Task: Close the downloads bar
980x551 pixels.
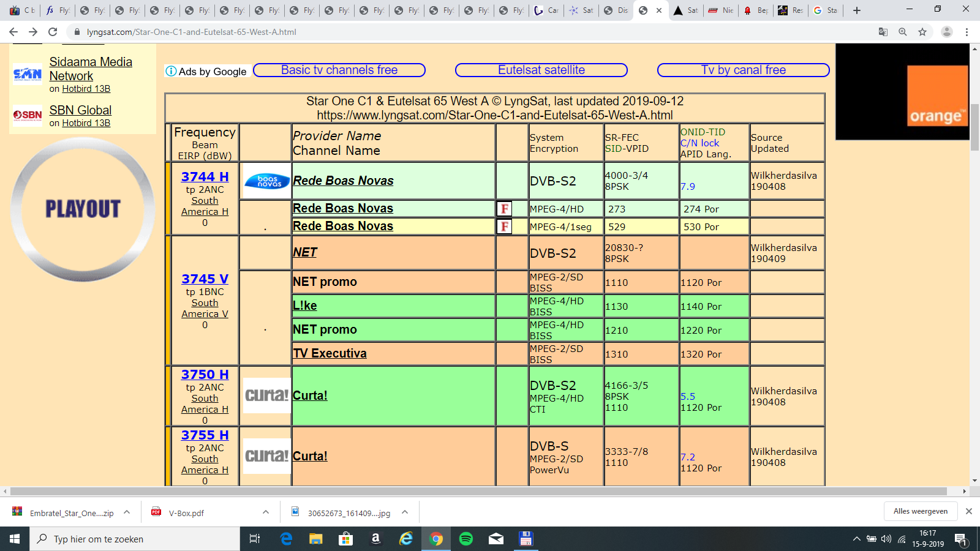Action: 969,511
